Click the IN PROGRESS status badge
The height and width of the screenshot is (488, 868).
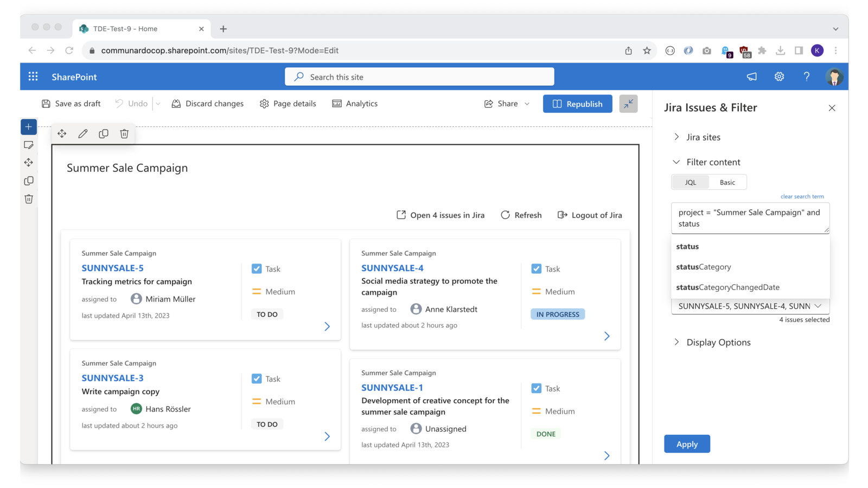pos(558,314)
